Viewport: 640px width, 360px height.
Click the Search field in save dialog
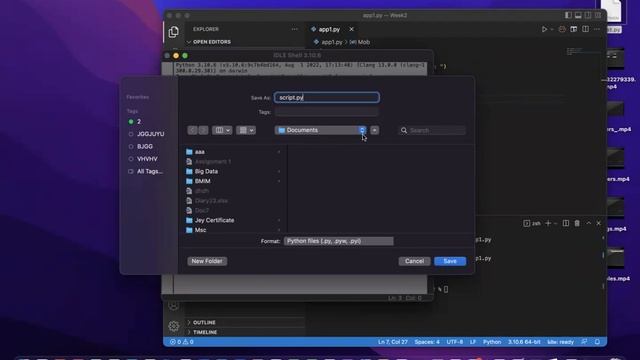432,130
